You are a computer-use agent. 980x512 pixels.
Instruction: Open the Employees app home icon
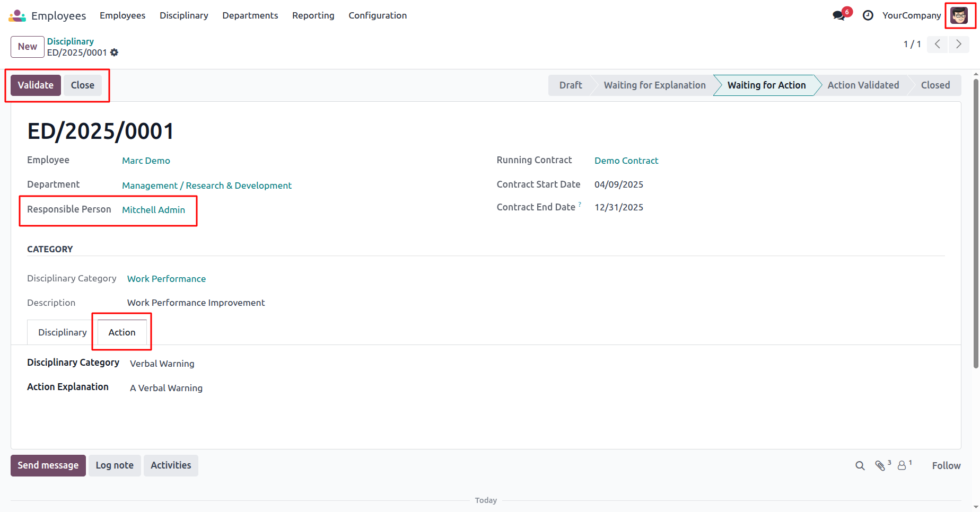pos(17,15)
